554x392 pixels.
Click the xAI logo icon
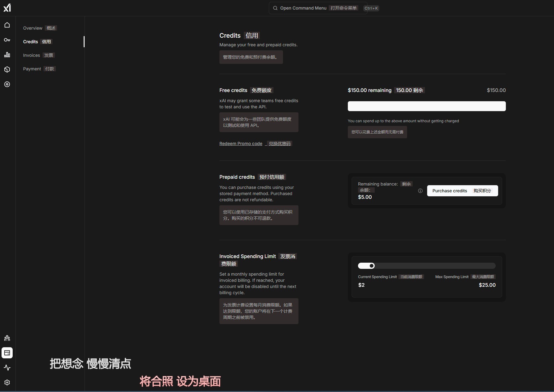click(x=7, y=8)
